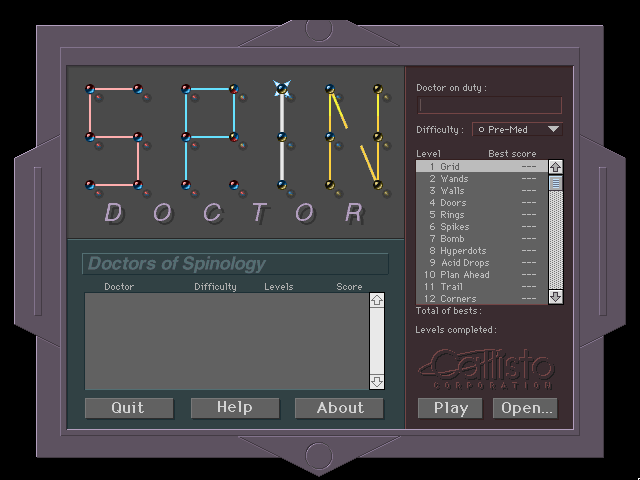Click the level list scrollbar thumb

[556, 183]
